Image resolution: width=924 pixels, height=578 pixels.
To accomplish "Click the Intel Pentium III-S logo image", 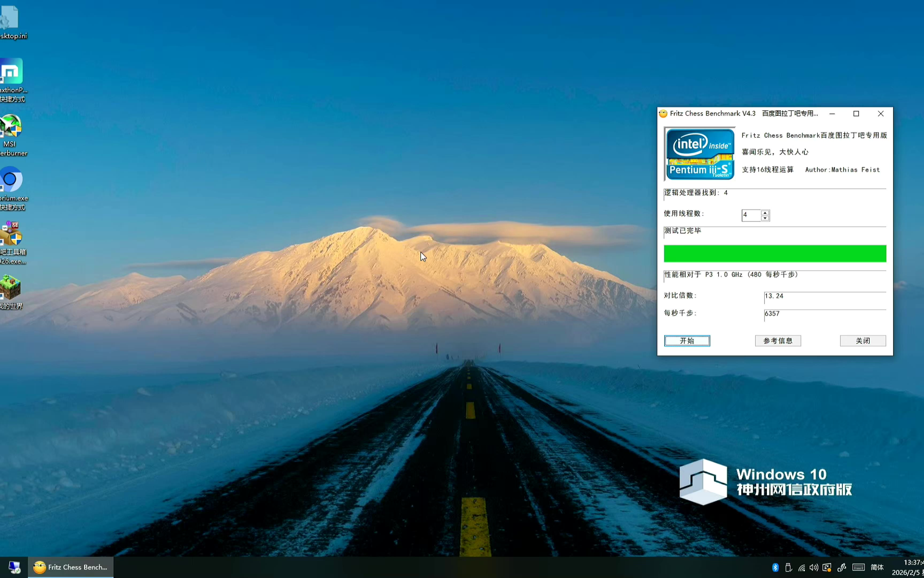I will tap(699, 154).
